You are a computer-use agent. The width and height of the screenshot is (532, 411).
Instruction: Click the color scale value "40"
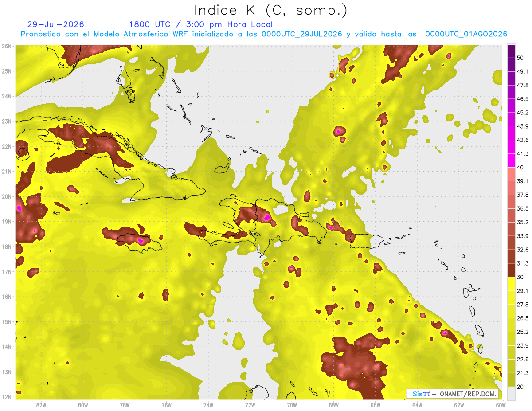click(521, 168)
